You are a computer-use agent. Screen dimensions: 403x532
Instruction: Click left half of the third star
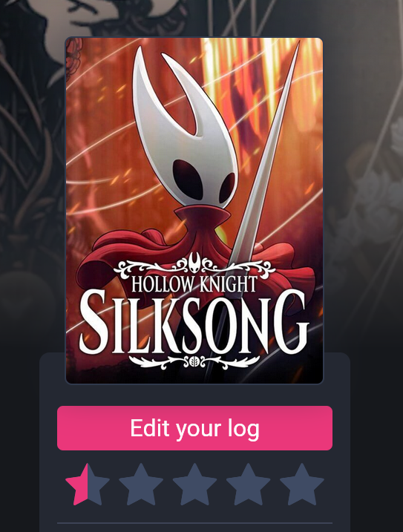click(183, 485)
